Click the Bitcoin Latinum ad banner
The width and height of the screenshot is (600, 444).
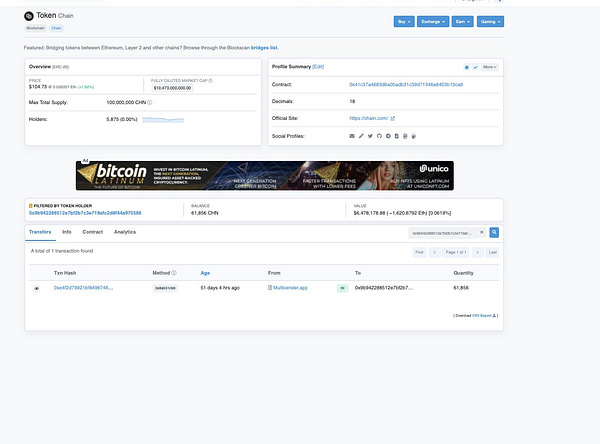(265, 176)
